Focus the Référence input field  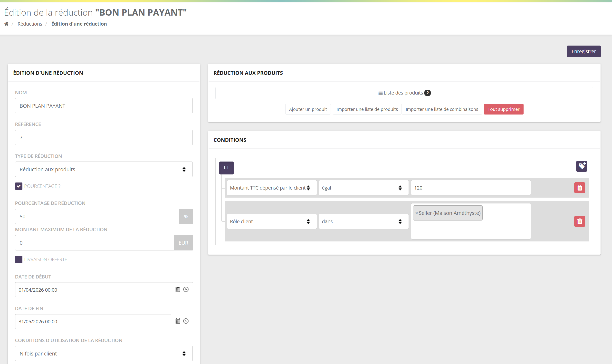(104, 138)
